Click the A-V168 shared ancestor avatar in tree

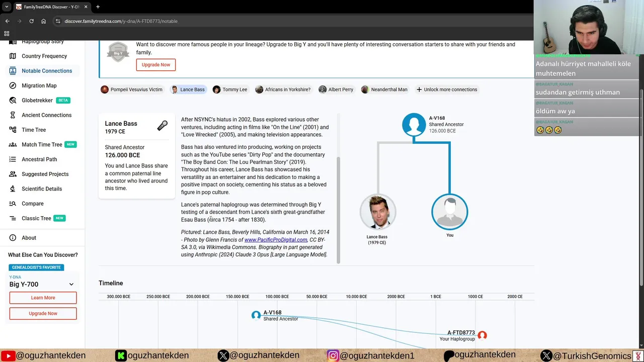coord(414,125)
